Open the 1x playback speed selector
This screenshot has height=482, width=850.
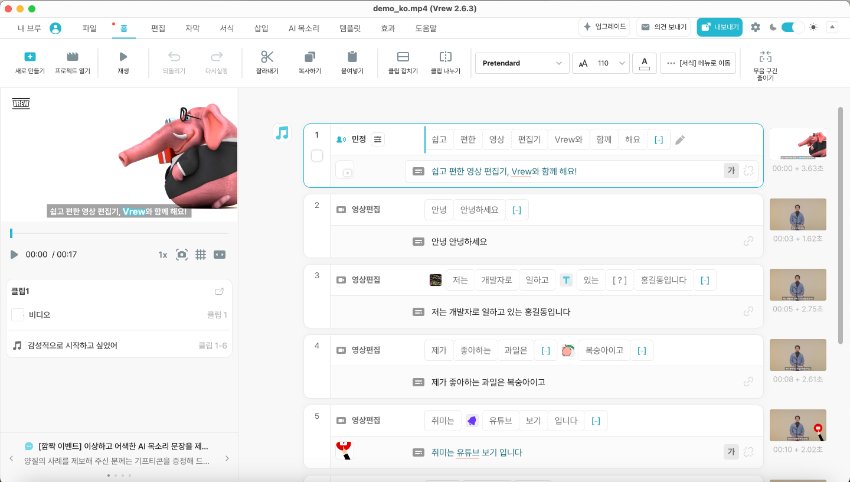click(x=162, y=255)
